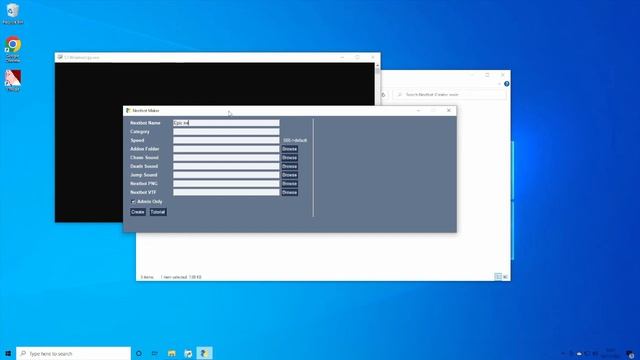This screenshot has height=360, width=640.
Task: Maximize the File Explorer window
Action: 487,75
